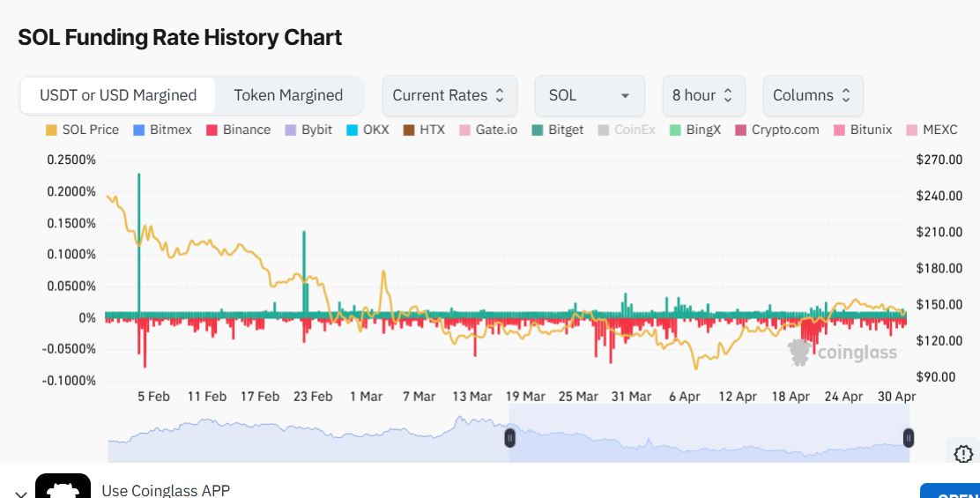Toggle the Bybit legend series
The image size is (980, 498).
[x=308, y=130]
